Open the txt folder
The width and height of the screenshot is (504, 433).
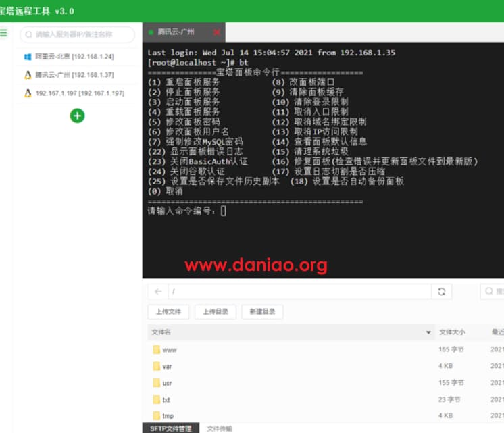click(161, 400)
